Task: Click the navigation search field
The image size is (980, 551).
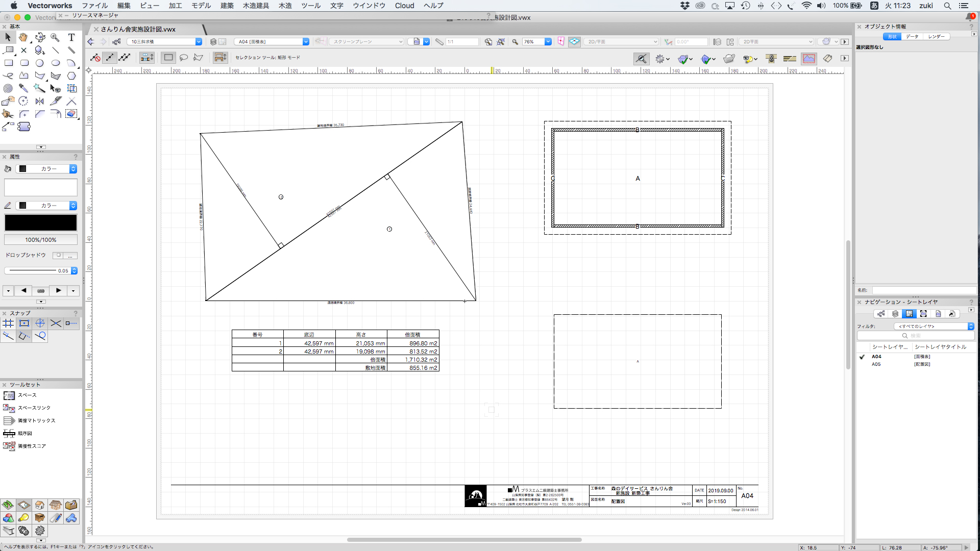Action: (916, 336)
